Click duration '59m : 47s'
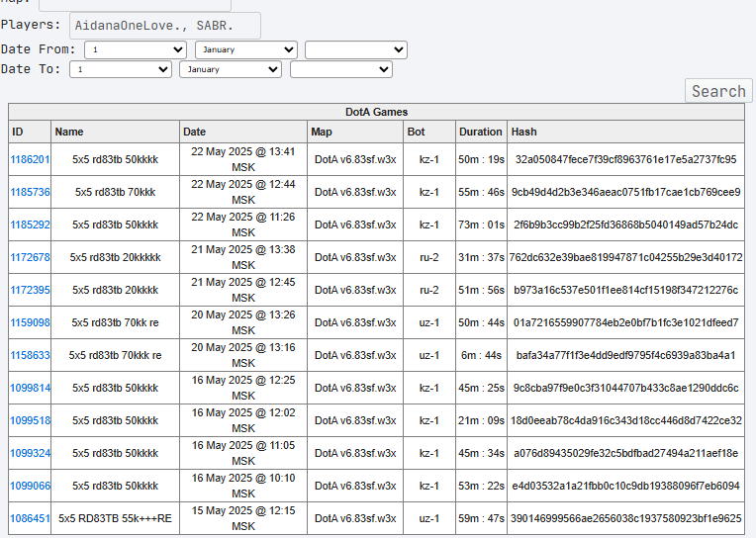The width and height of the screenshot is (756, 538). pyautogui.click(x=481, y=518)
